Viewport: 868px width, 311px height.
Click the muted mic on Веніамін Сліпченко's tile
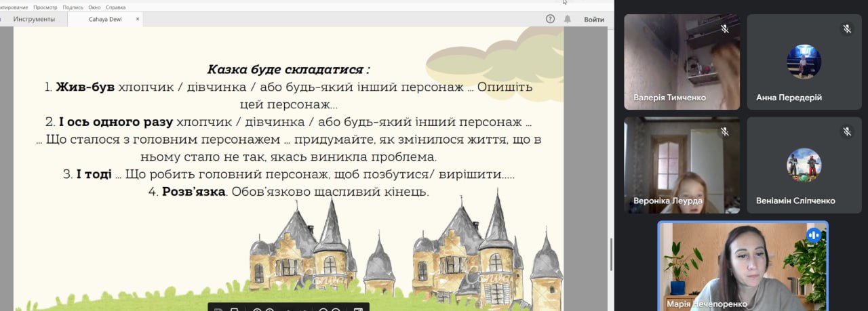pos(847,131)
